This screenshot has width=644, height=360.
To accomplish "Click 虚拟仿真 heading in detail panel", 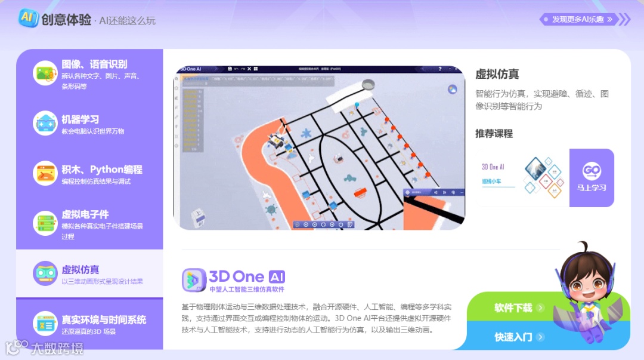I will pos(497,75).
